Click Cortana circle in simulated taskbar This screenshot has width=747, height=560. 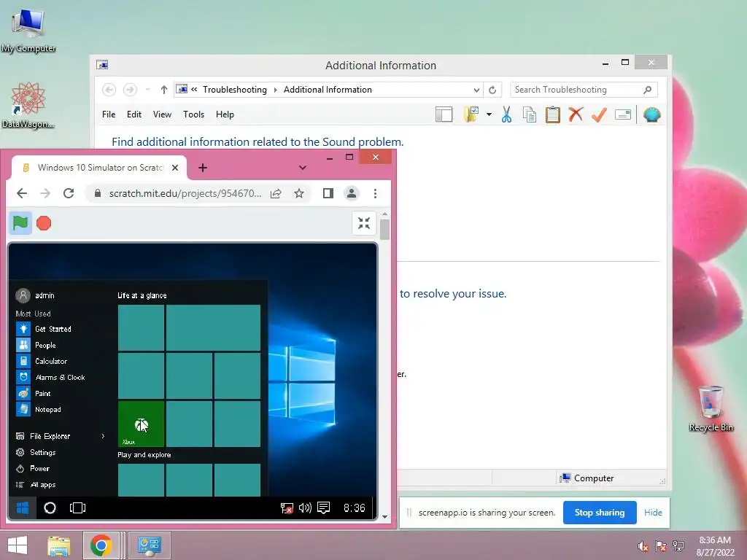click(x=50, y=508)
